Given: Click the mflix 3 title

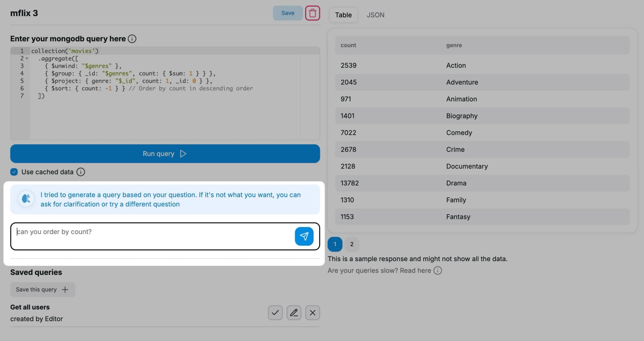Looking at the screenshot, I should coord(24,13).
